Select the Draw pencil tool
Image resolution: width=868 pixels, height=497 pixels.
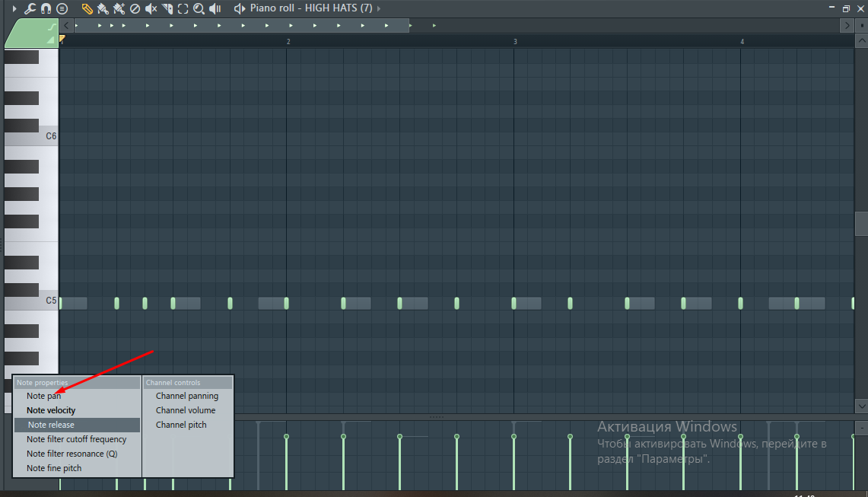tap(87, 8)
